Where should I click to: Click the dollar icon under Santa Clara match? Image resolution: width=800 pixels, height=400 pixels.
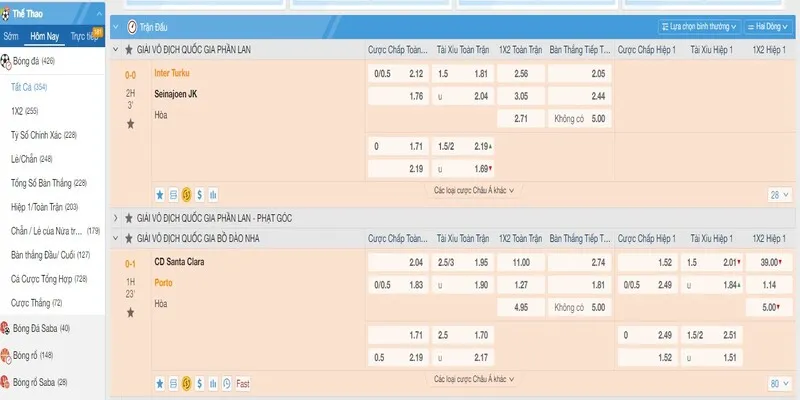click(x=199, y=383)
